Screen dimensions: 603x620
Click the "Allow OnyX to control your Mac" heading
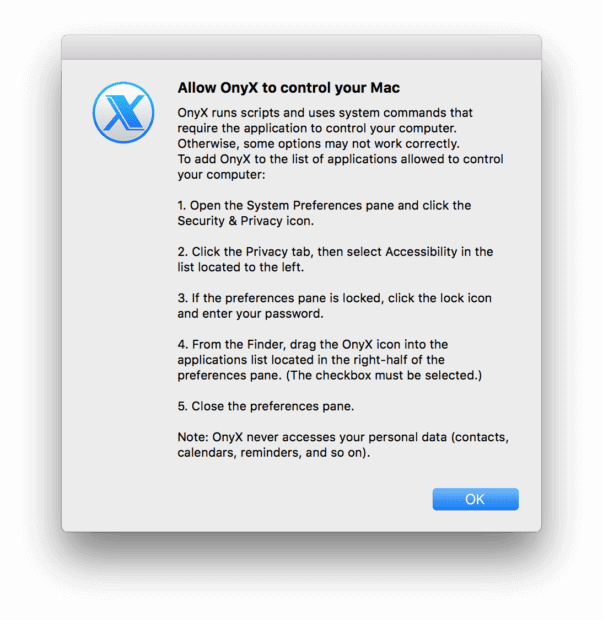(x=289, y=88)
